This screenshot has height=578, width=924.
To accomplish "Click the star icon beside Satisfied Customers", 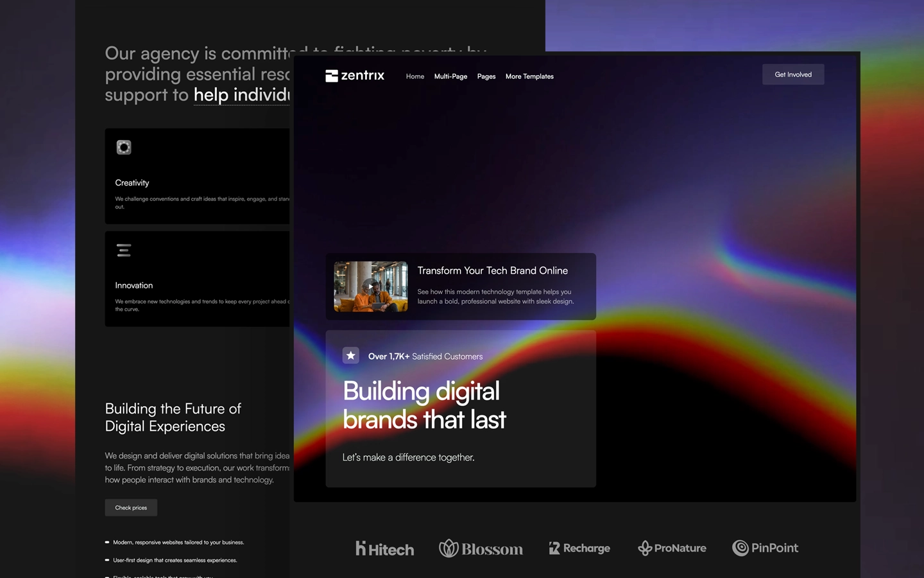I will (x=351, y=355).
